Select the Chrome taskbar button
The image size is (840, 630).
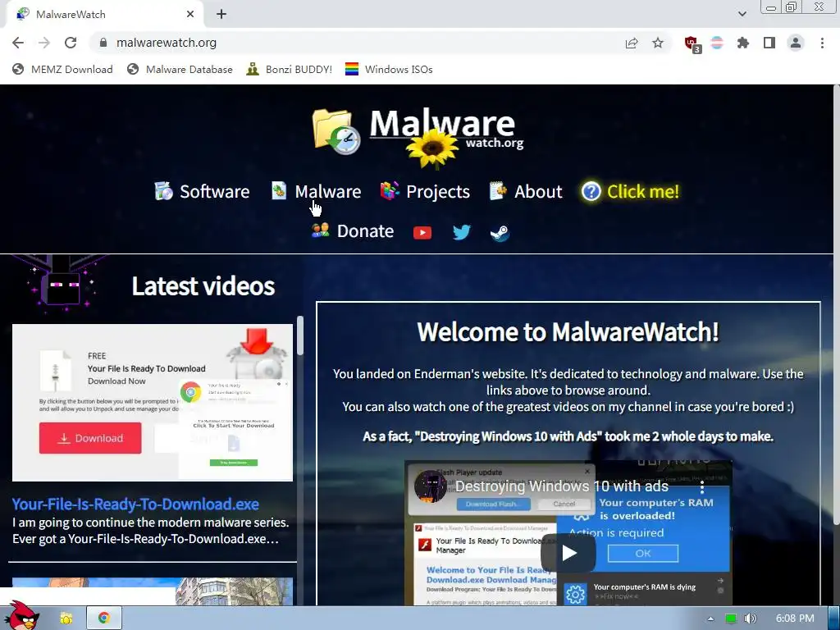(x=104, y=619)
